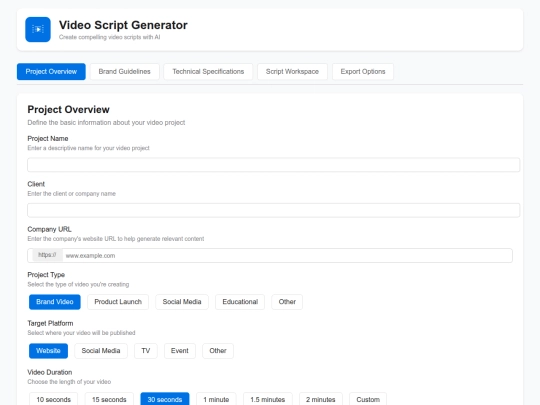Viewport: 540px width, 405px height.
Task: Open the Technical Specifications tab
Action: (x=208, y=72)
